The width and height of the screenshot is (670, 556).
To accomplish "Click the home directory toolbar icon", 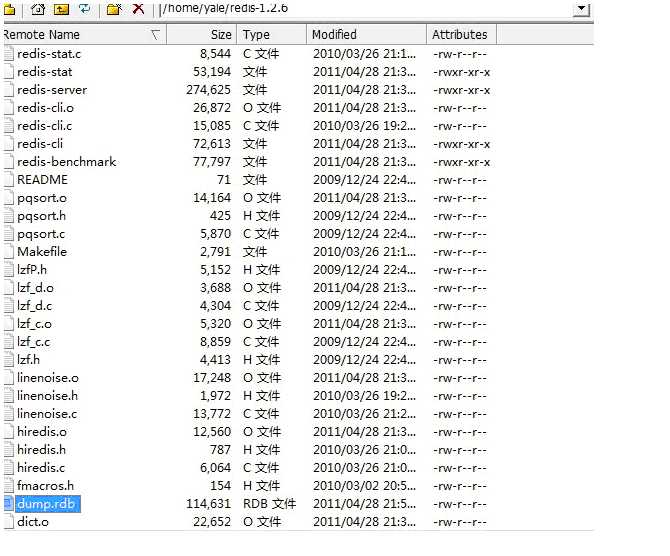I will tap(38, 9).
